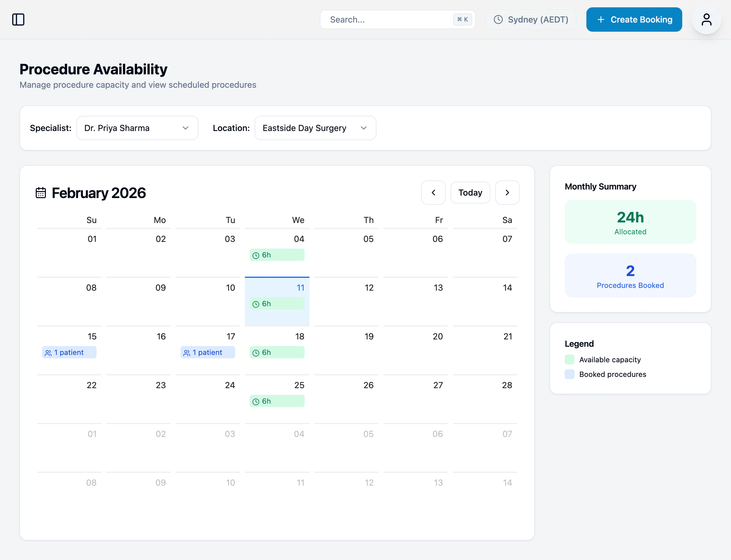Click the calendar icon beside February 2026
Viewport: 731px width, 560px height.
[40, 192]
